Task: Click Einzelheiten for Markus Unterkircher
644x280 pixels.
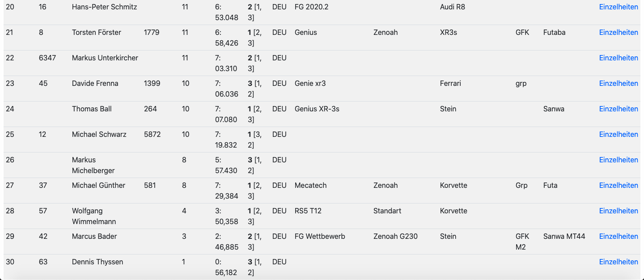Action: 619,58
